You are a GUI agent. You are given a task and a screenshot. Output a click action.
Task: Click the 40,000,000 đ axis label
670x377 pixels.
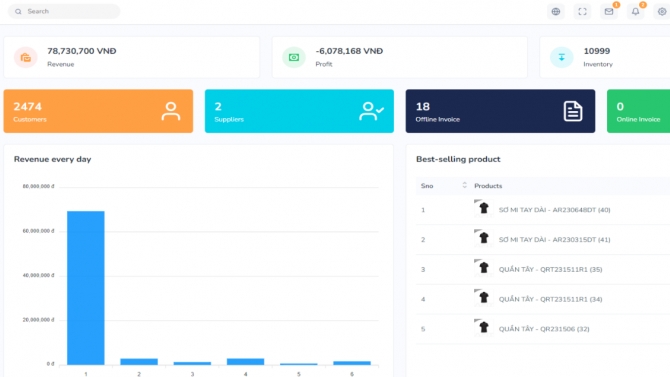[x=38, y=275]
